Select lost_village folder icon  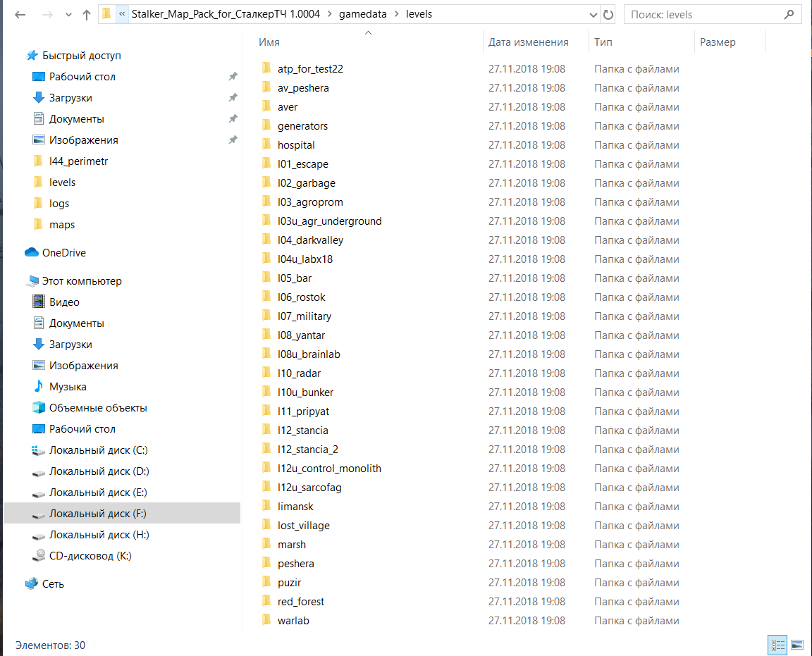point(266,525)
